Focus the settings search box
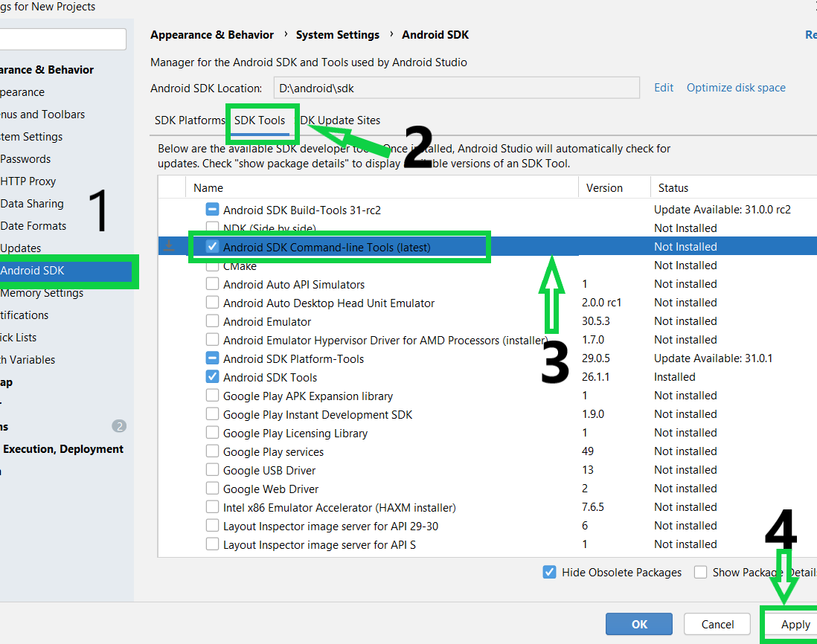Image resolution: width=817 pixels, height=644 pixels. tap(63, 39)
